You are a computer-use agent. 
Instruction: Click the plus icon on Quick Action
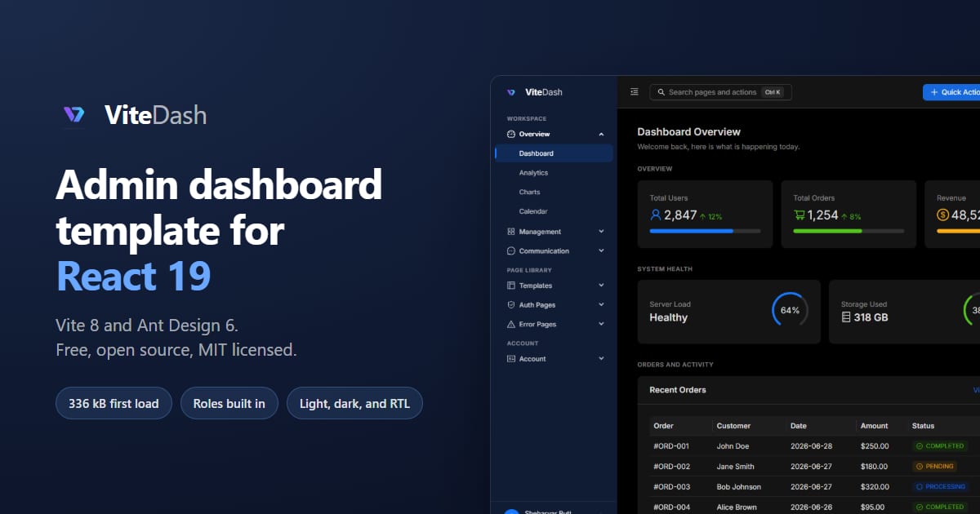pos(934,92)
